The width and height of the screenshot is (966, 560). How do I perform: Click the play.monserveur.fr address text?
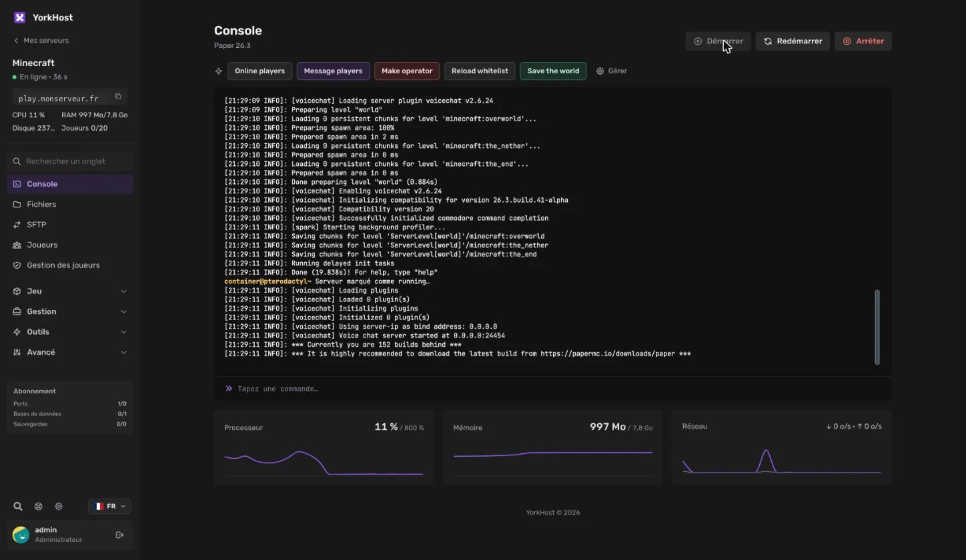[59, 99]
